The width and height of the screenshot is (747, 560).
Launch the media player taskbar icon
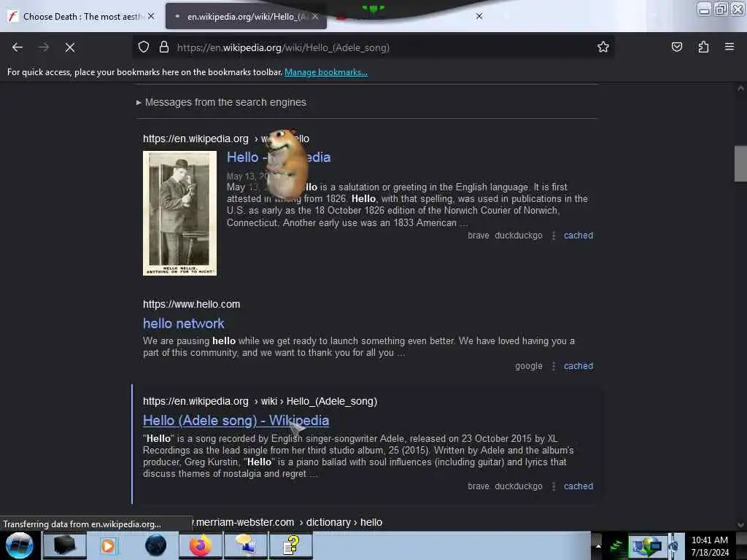pyautogui.click(x=108, y=545)
